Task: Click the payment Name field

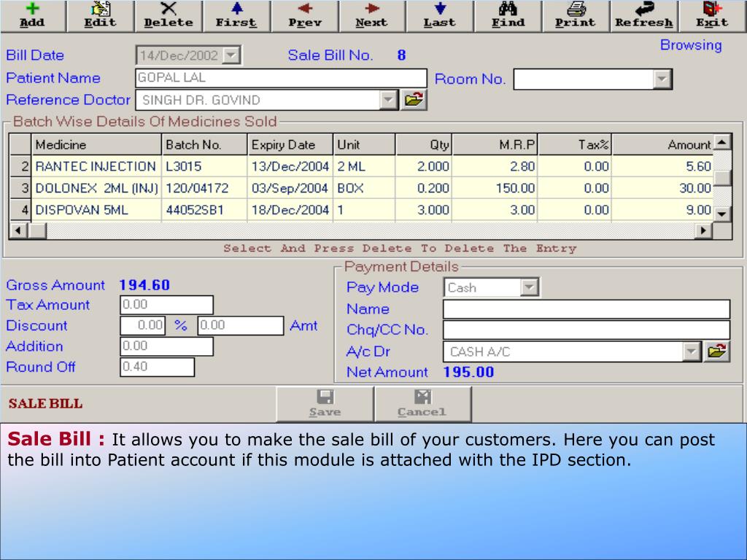Action: 587,308
